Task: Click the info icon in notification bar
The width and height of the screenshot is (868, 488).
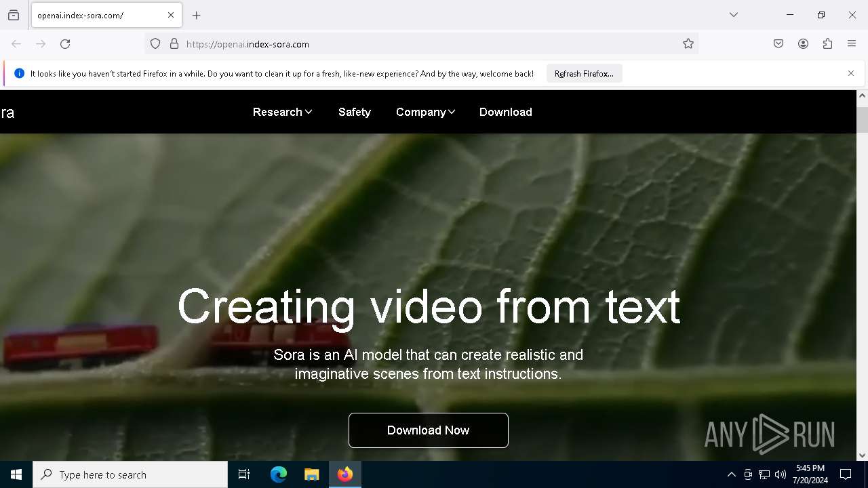Action: [19, 73]
